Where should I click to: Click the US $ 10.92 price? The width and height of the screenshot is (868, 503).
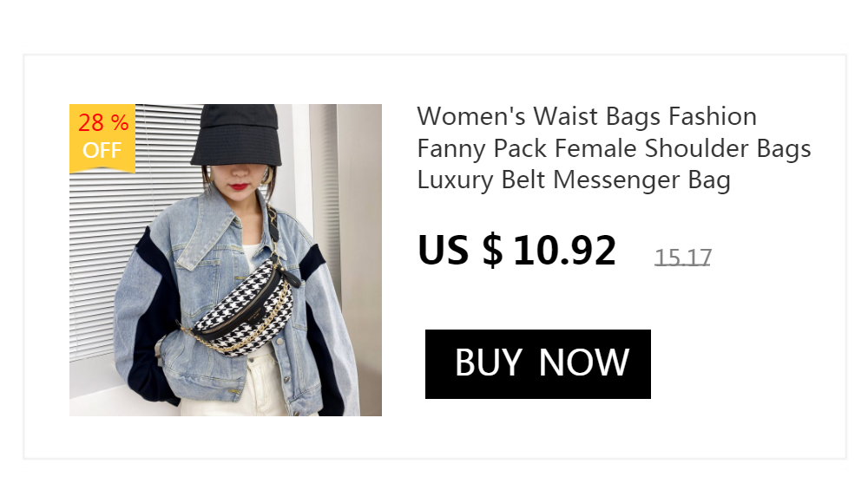(x=516, y=250)
